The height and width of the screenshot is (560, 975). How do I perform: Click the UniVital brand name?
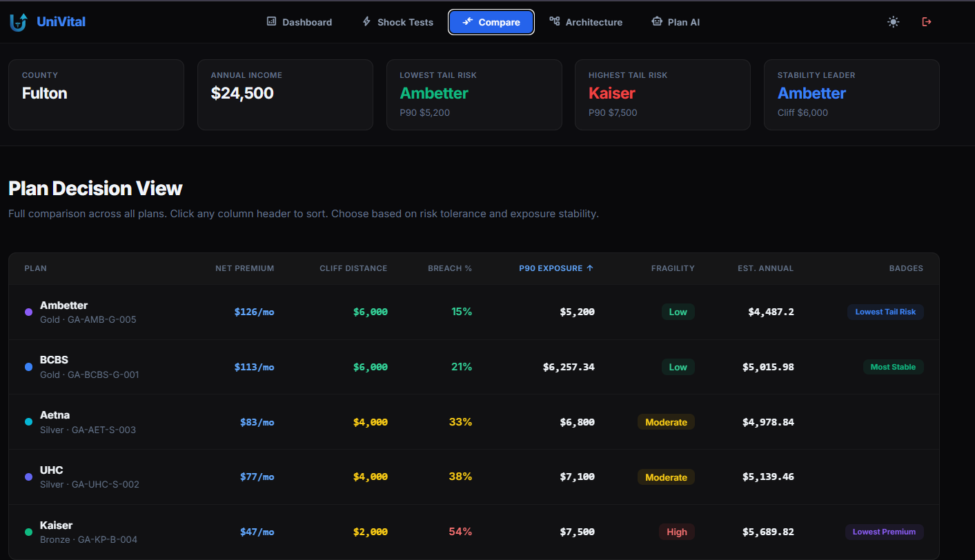click(61, 22)
